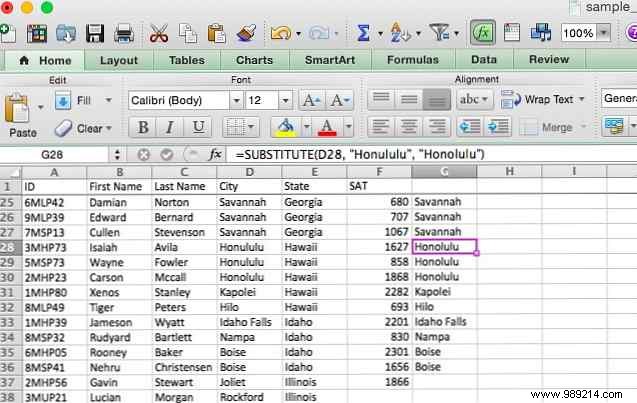Select cell containing Idaho Falls in column D
This screenshot has height=403, width=637.
click(249, 322)
